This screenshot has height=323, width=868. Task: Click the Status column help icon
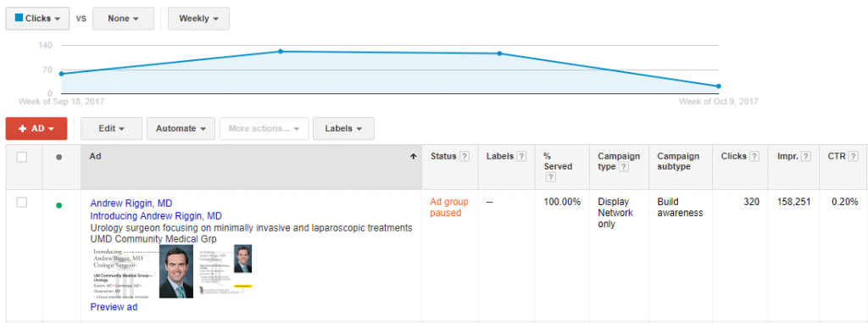tap(465, 157)
